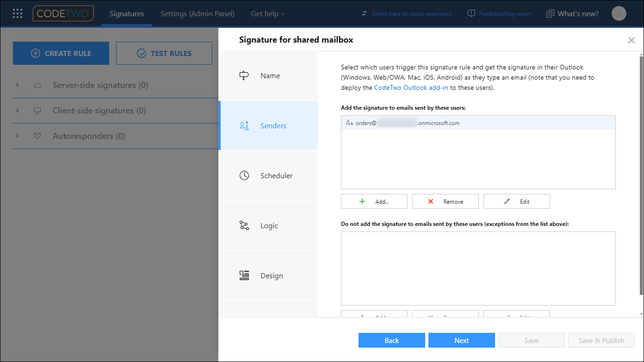Screen dimensions: 644x362
Task: Select the Name step in the signature wizard
Action: tap(269, 75)
